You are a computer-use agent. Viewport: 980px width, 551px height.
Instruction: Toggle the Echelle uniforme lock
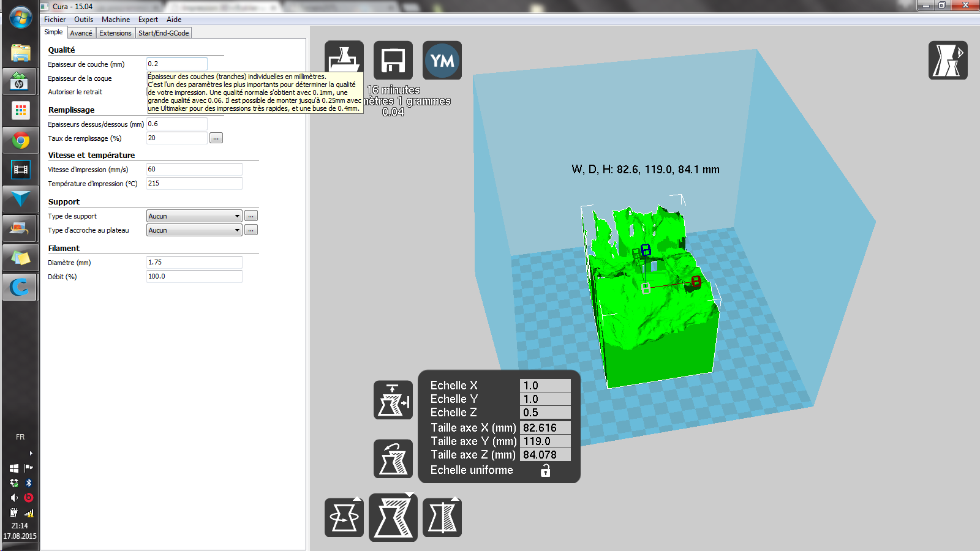[545, 470]
